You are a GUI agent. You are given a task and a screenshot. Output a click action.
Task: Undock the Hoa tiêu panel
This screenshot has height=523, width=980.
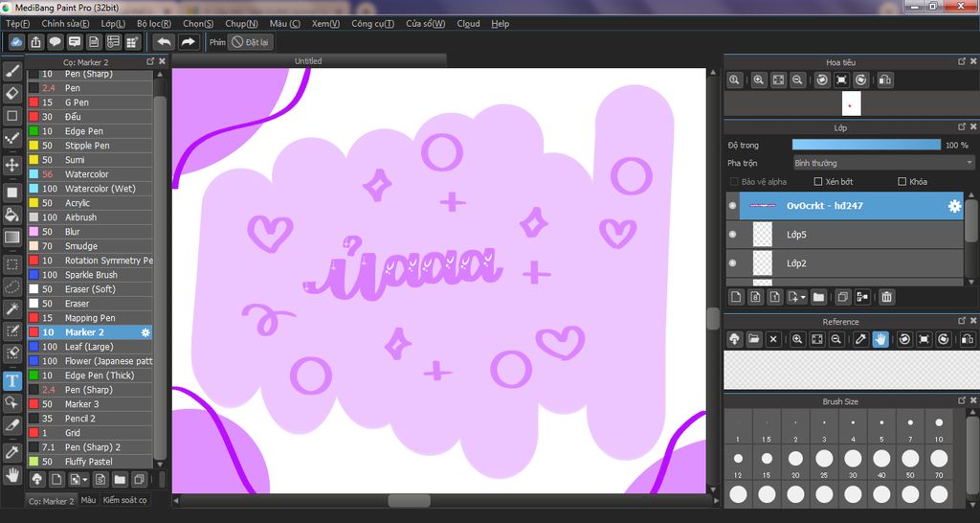(961, 61)
